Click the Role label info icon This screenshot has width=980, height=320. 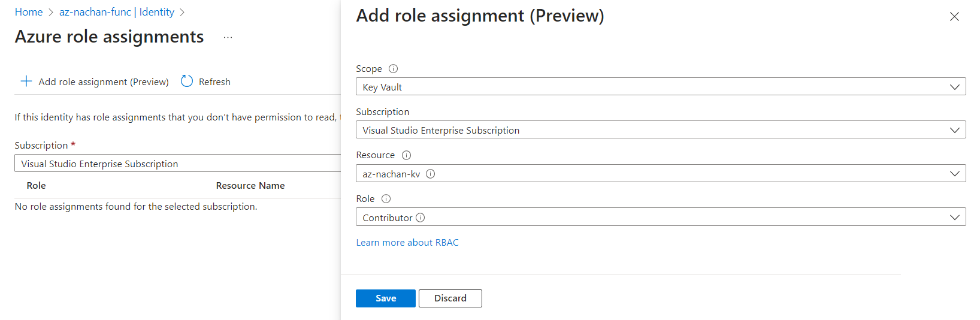point(386,199)
